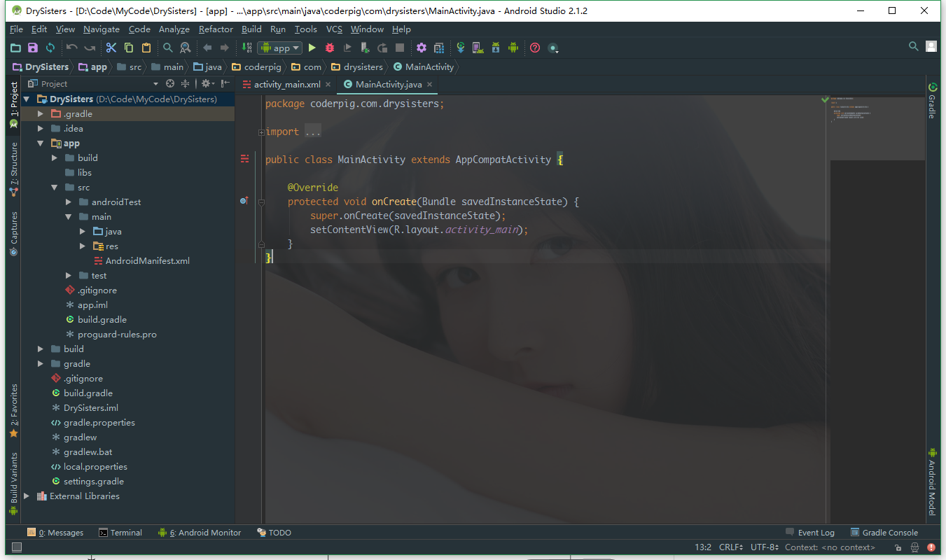
Task: Collapse the src folder tree node
Action: click(x=55, y=188)
